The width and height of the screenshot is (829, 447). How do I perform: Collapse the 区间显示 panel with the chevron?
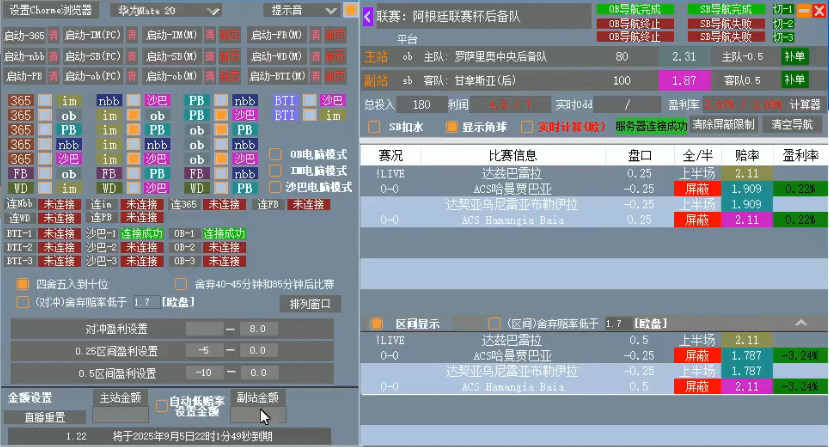pos(801,323)
